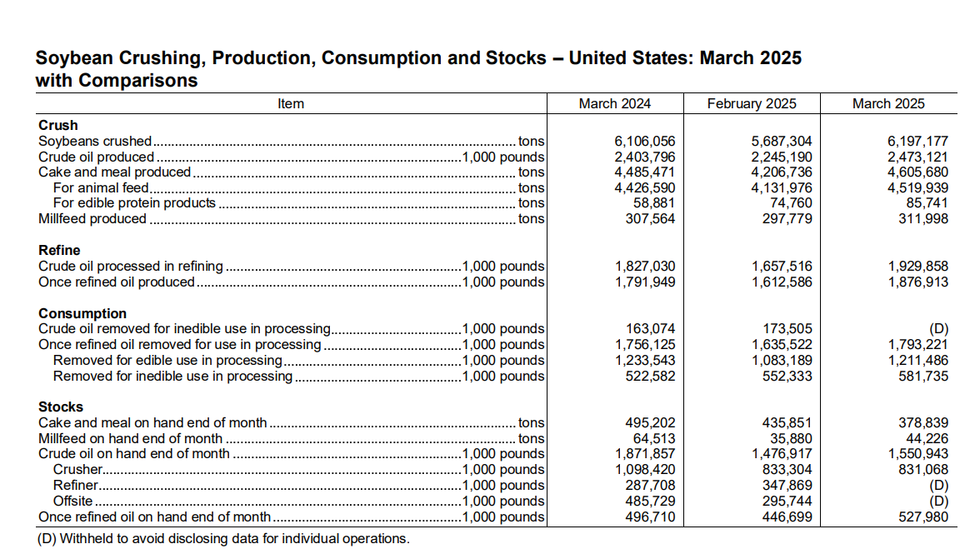Screen dimensions: 980x559
Task: Click the Millfeed produced row label
Action: [92, 218]
